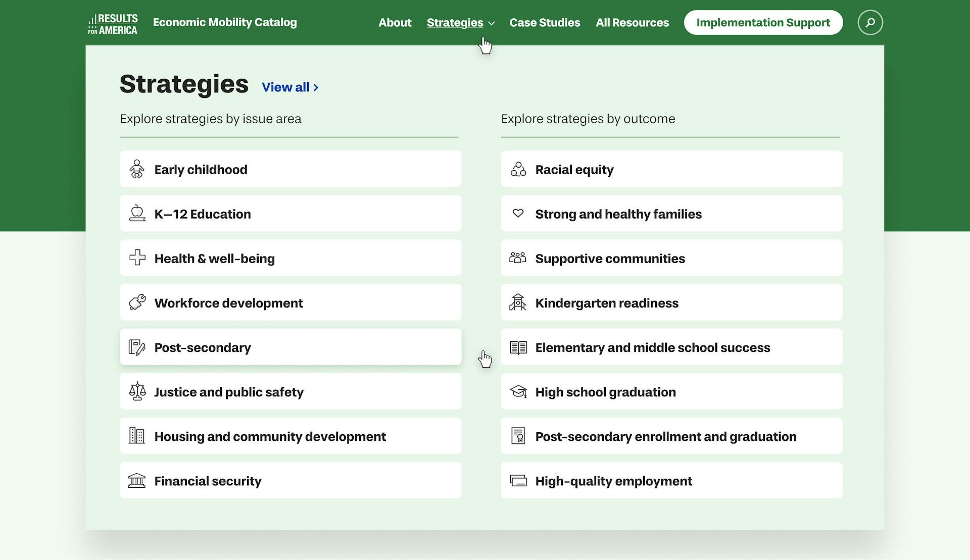Click the bank icon for Financial security
970x560 pixels.
pos(137,480)
